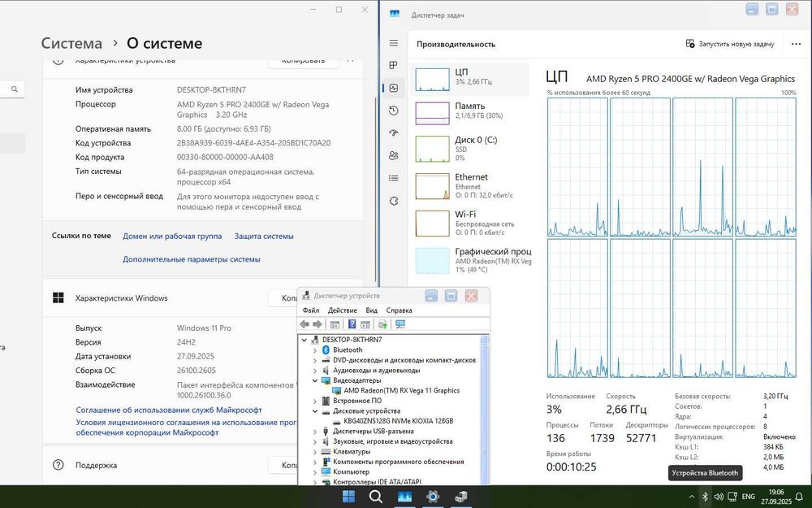The image size is (812, 508).
Task: Select Ethernet performance item
Action: [x=470, y=186]
